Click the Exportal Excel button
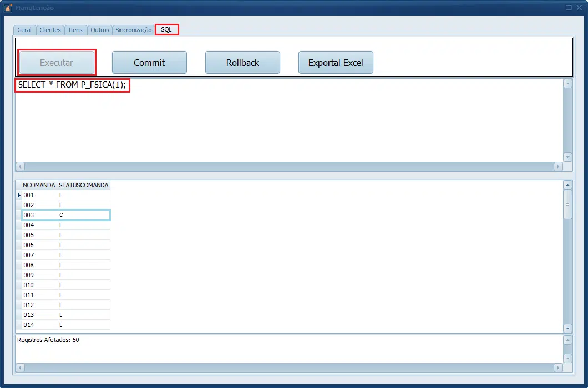The width and height of the screenshot is (588, 388). (336, 62)
